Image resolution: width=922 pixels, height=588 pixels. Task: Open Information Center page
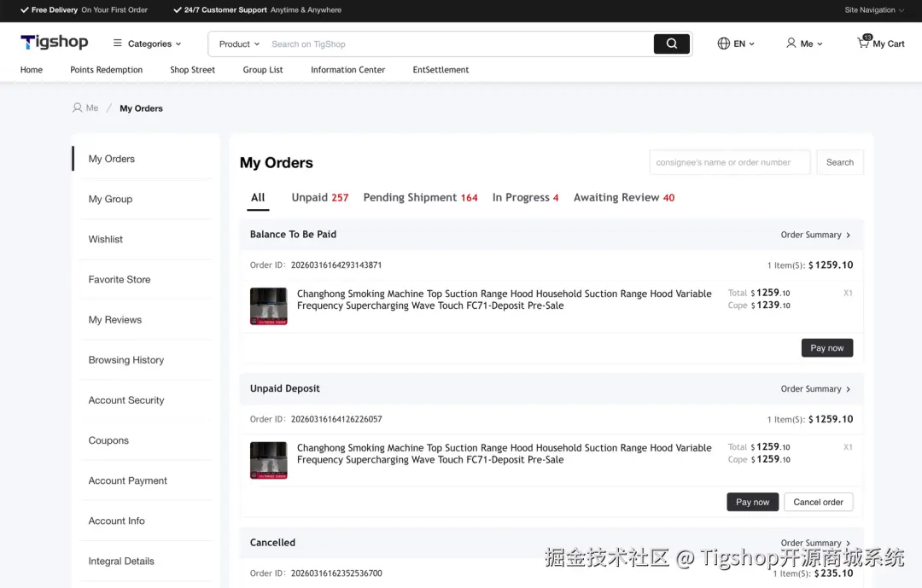[x=347, y=69]
